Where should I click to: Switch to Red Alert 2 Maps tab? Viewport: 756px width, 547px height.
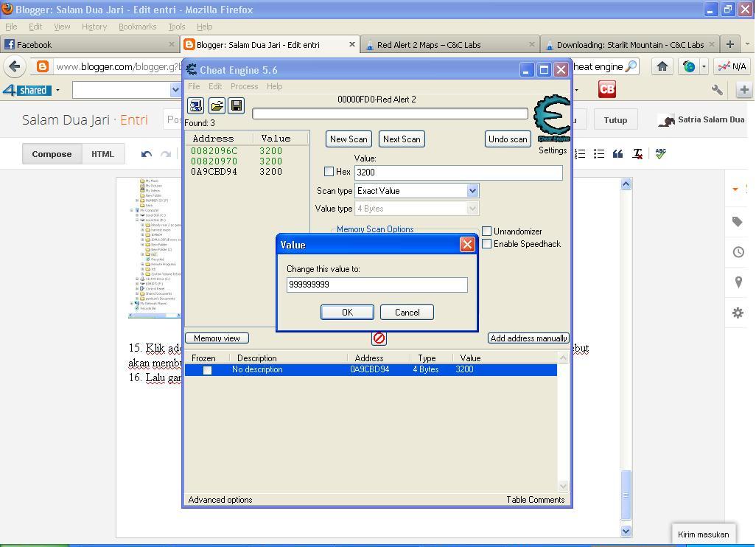pyautogui.click(x=449, y=44)
